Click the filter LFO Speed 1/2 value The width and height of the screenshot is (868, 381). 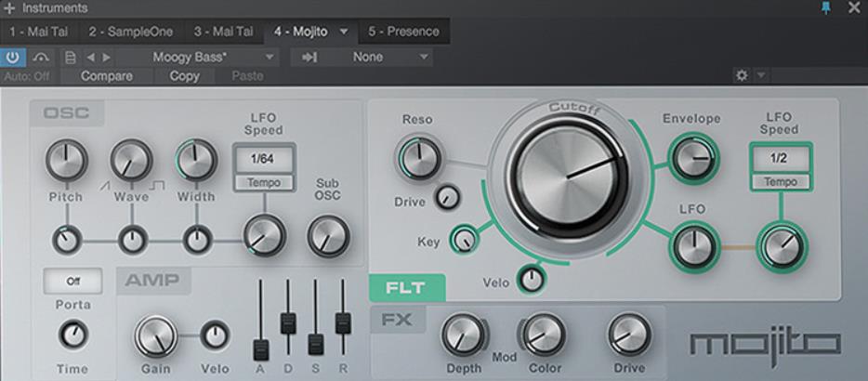click(x=781, y=159)
